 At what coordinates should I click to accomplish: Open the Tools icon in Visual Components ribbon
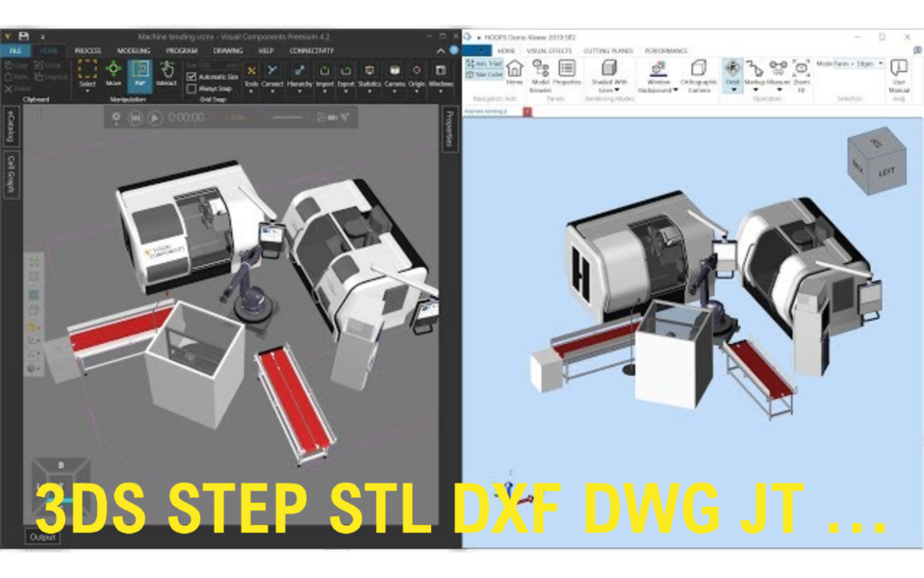pos(251,70)
